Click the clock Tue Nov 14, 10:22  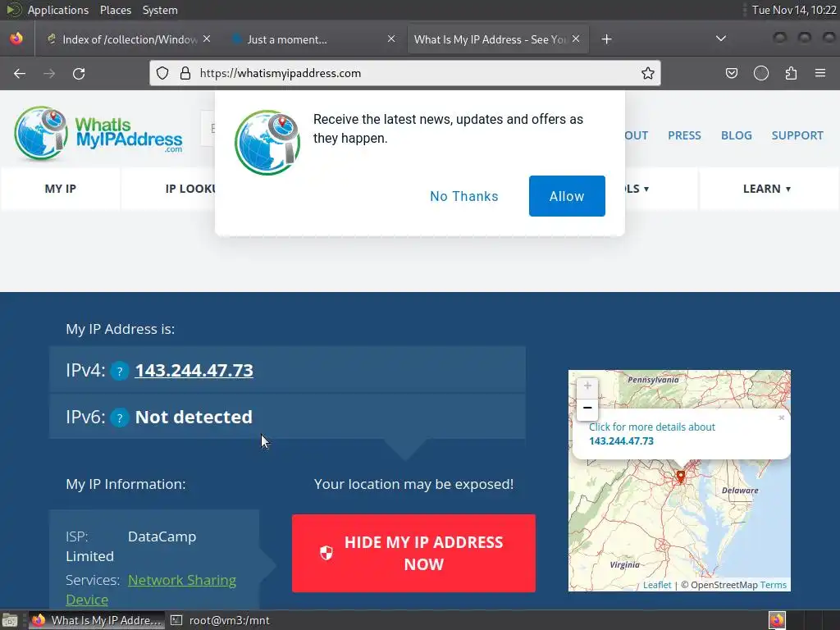pos(794,10)
